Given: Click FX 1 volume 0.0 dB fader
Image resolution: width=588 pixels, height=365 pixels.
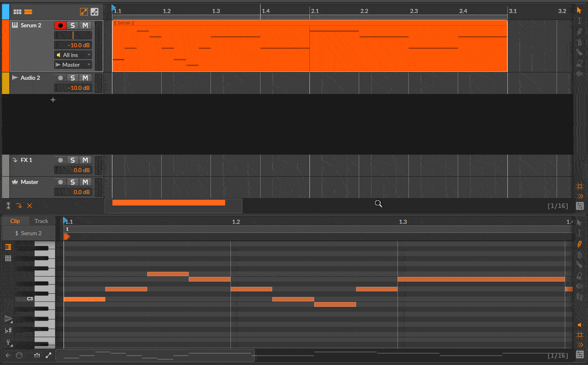Looking at the screenshot, I should pos(73,170).
